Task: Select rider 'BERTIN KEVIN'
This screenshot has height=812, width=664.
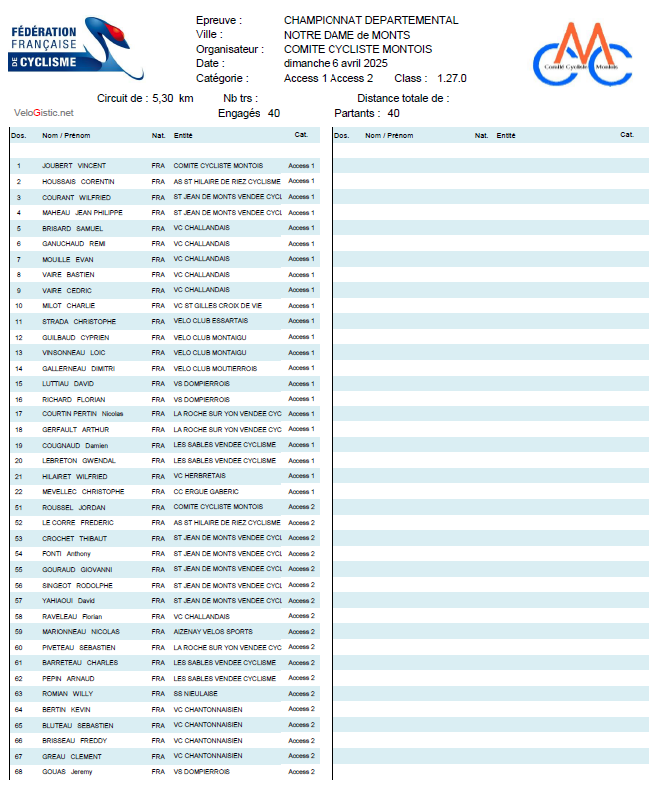Action: pos(66,710)
